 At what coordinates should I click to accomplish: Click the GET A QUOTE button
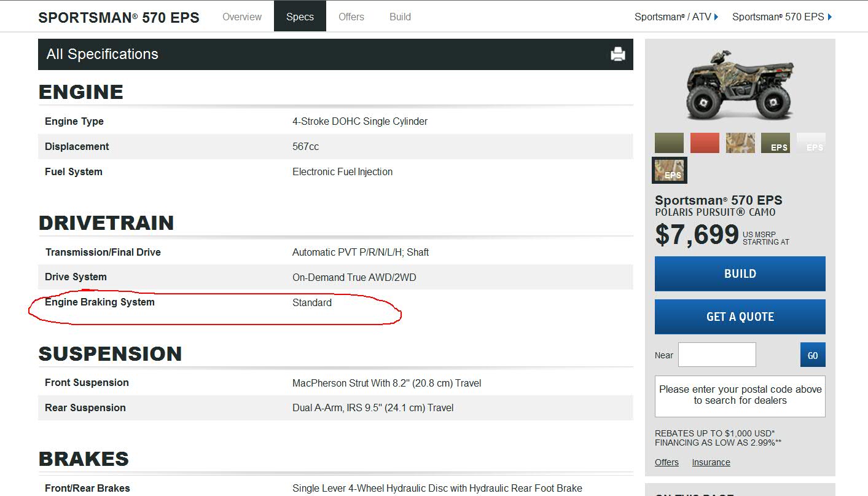[740, 317]
